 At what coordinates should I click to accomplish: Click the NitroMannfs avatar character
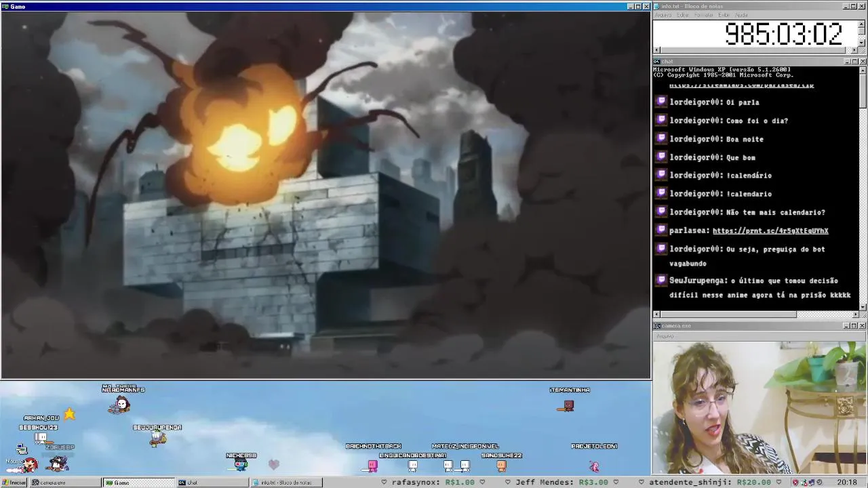click(120, 405)
